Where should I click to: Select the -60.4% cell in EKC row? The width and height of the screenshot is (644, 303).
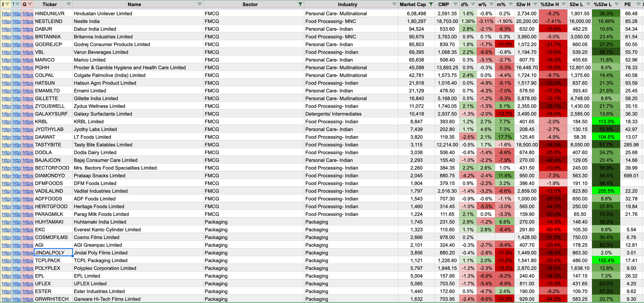pyautogui.click(x=553, y=230)
